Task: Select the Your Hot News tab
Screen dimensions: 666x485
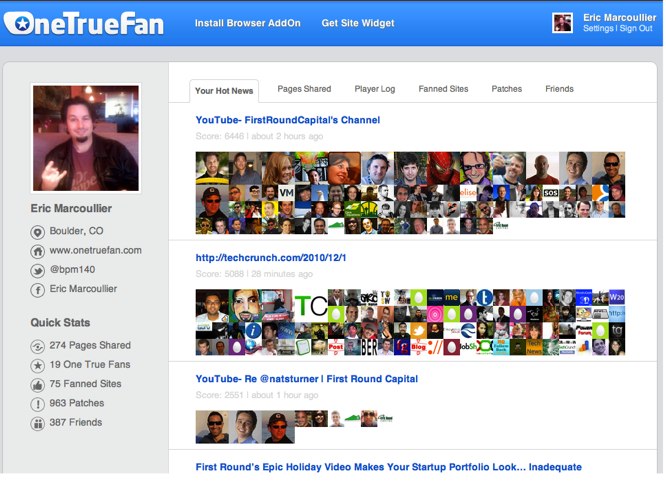Action: tap(224, 91)
